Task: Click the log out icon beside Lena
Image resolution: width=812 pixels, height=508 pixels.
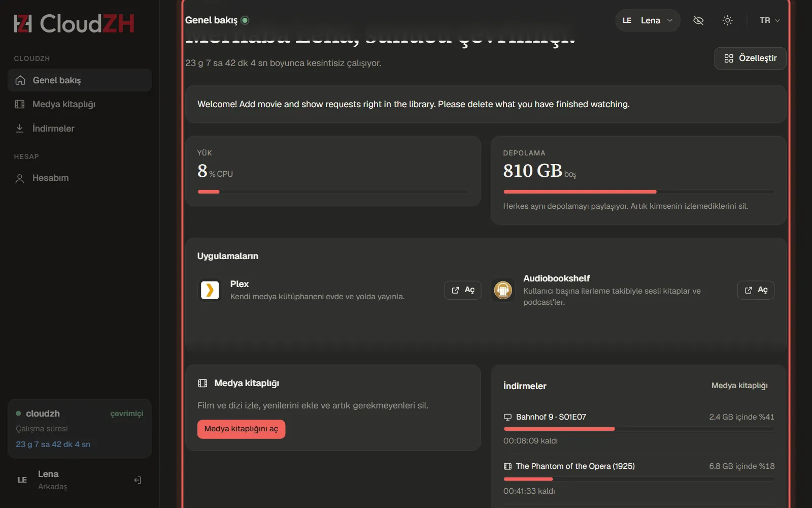Action: click(138, 480)
